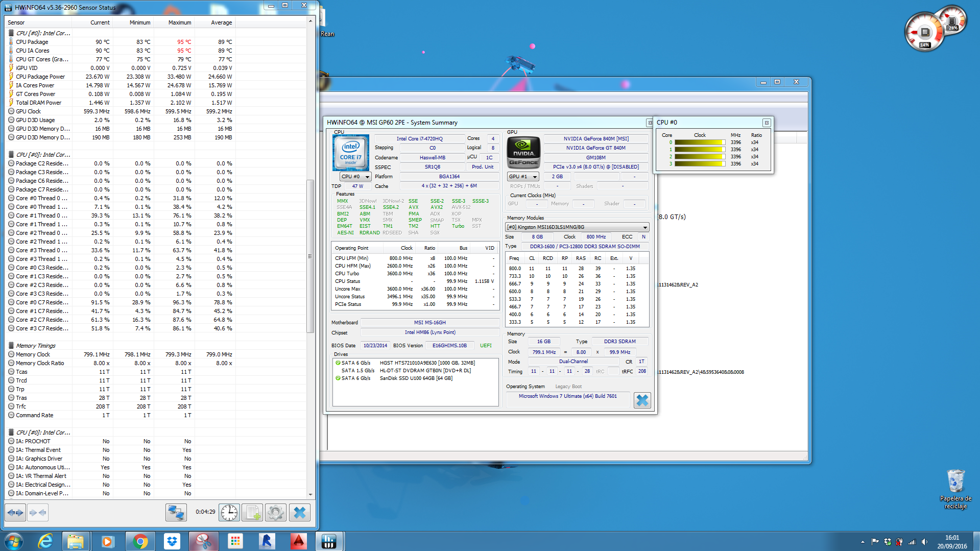Click the Intel Core i7 logo
The height and width of the screenshot is (551, 980).
(351, 153)
